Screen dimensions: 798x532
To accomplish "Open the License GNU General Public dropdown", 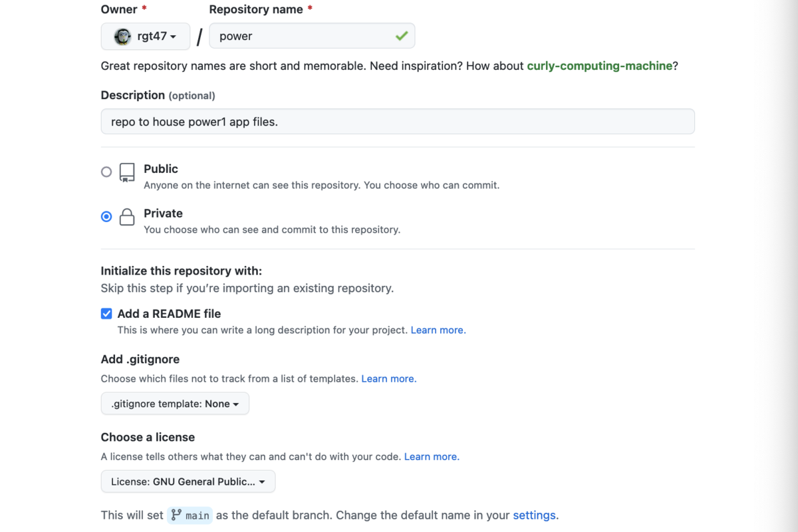I will 188,481.
